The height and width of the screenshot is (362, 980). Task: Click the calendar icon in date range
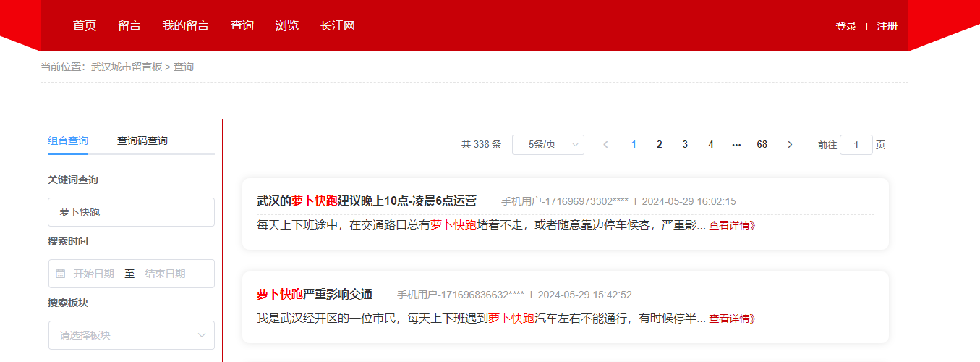click(x=61, y=274)
